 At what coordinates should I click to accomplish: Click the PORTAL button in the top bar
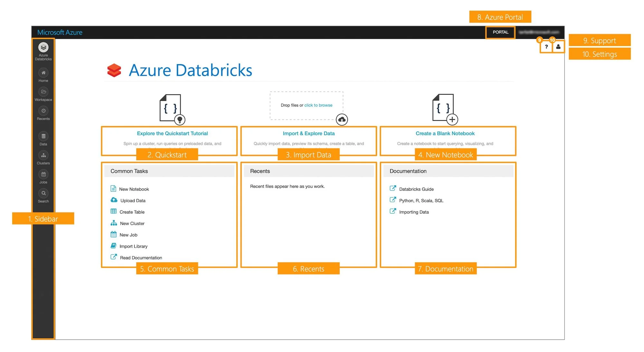(500, 32)
